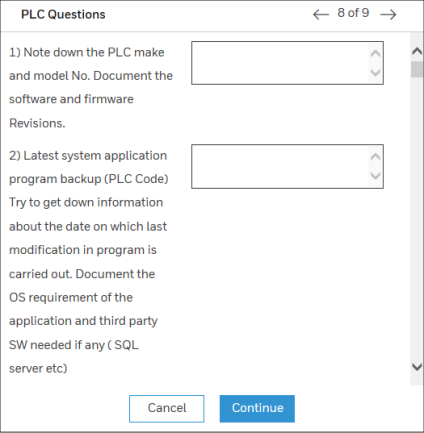Click the '2) Latest system application' line

click(88, 156)
